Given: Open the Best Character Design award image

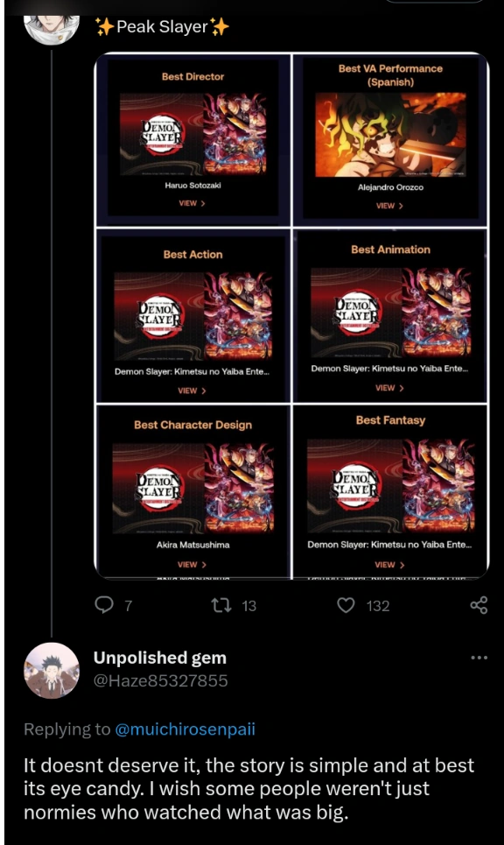Looking at the screenshot, I should pos(192,489).
